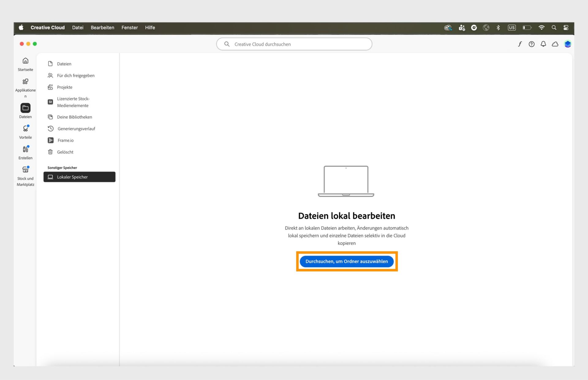The width and height of the screenshot is (588, 380).
Task: Open the Datei menu
Action: pos(78,28)
